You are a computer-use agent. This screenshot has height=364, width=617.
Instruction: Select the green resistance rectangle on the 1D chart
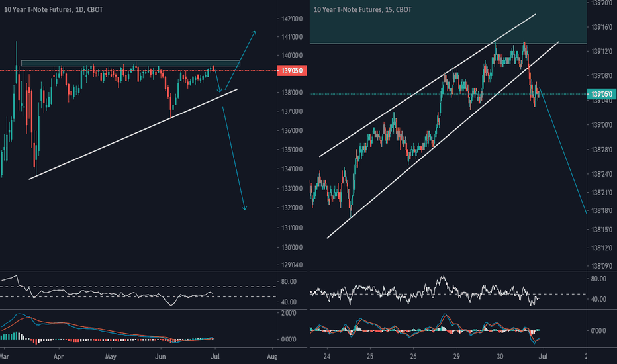point(130,63)
